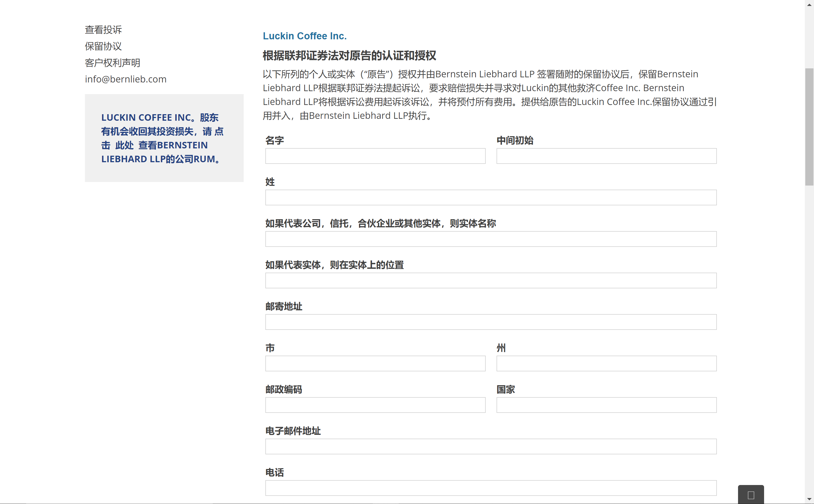The image size is (814, 504).
Task: Click the 国家 country input field
Action: point(606,405)
